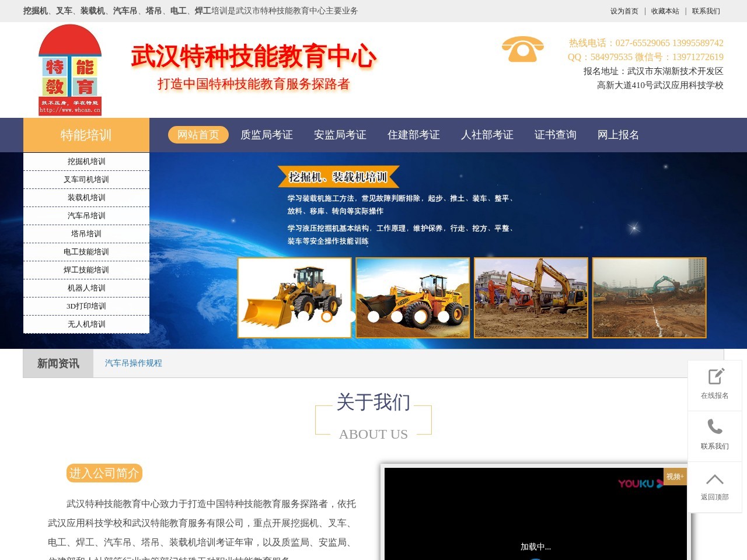Open the 质监局考证 menu item
This screenshot has width=747, height=560.
tap(267, 135)
